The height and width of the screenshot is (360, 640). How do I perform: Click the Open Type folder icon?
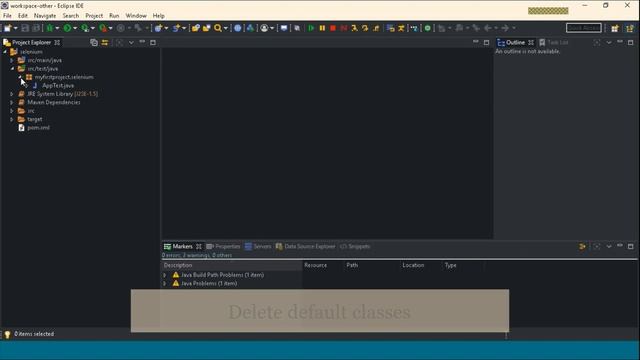(x=196, y=28)
